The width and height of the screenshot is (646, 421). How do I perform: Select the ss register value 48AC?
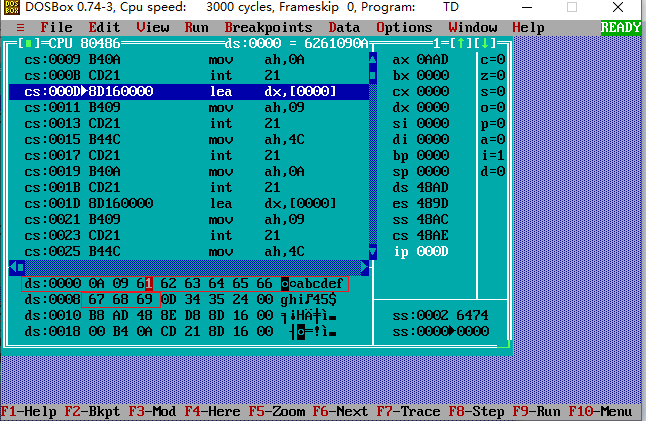click(x=433, y=220)
